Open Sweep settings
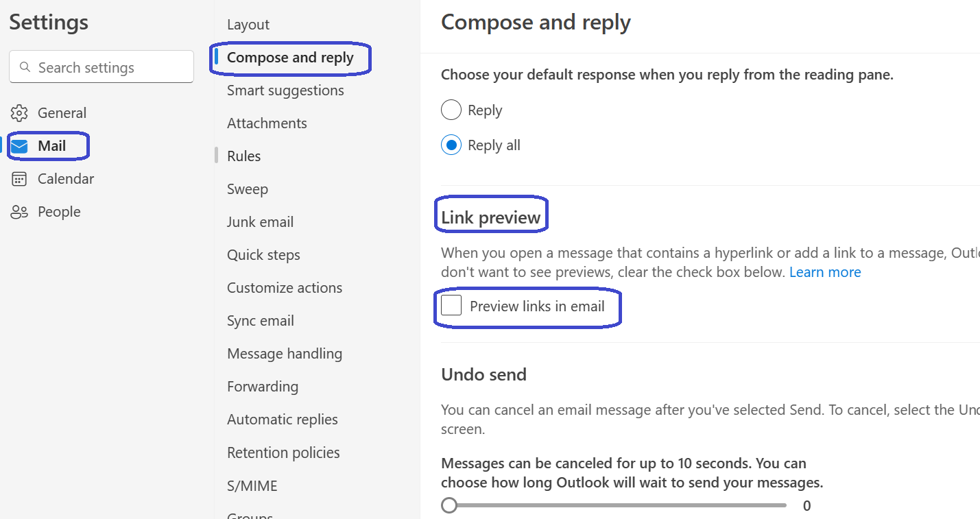The width and height of the screenshot is (980, 519). tap(247, 189)
